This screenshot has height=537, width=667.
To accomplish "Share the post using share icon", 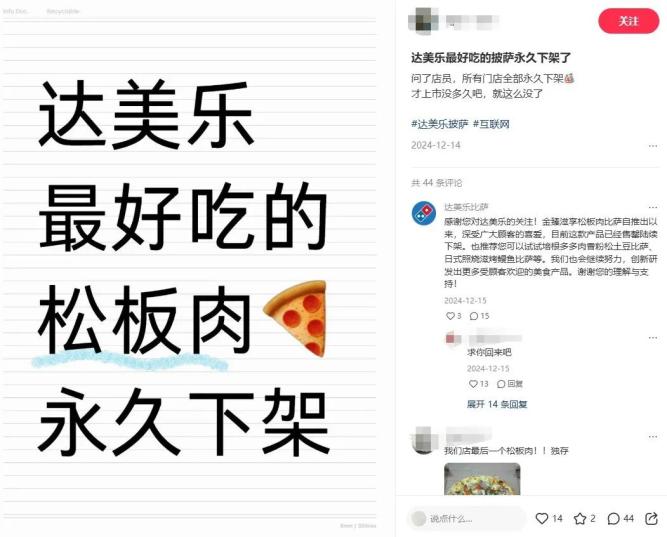I will point(652,518).
